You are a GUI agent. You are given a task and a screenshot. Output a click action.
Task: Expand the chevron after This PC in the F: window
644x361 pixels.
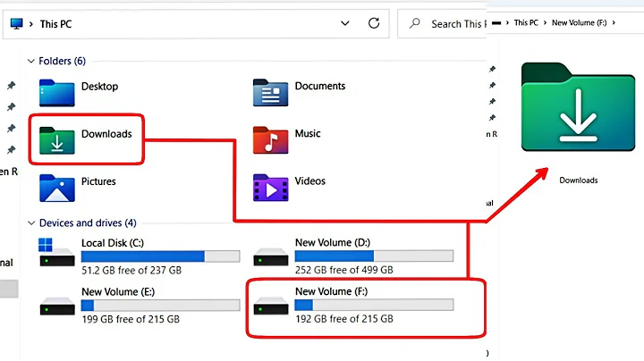(x=545, y=23)
